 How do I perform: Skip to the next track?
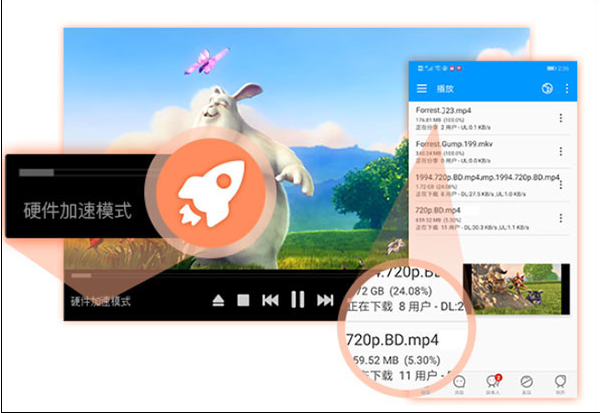point(324,300)
